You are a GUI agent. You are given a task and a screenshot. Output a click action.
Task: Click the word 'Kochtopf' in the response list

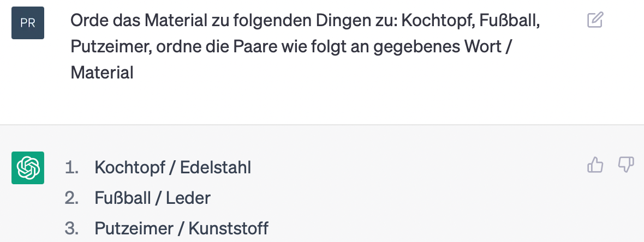[129, 167]
